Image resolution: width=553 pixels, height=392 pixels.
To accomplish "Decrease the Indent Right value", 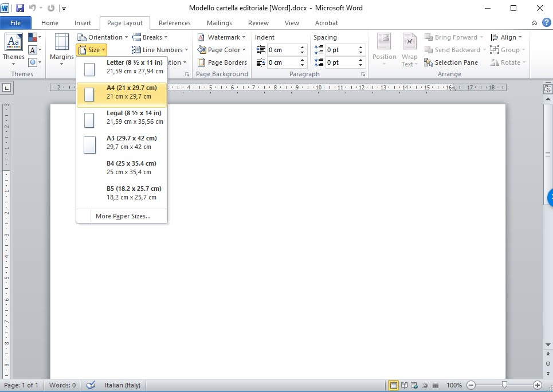I will point(302,65).
